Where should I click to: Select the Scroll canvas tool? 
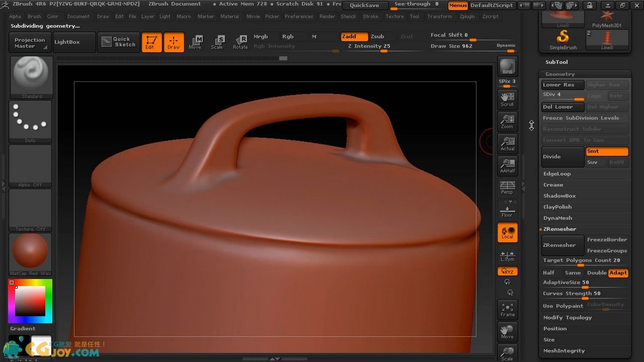pyautogui.click(x=507, y=99)
